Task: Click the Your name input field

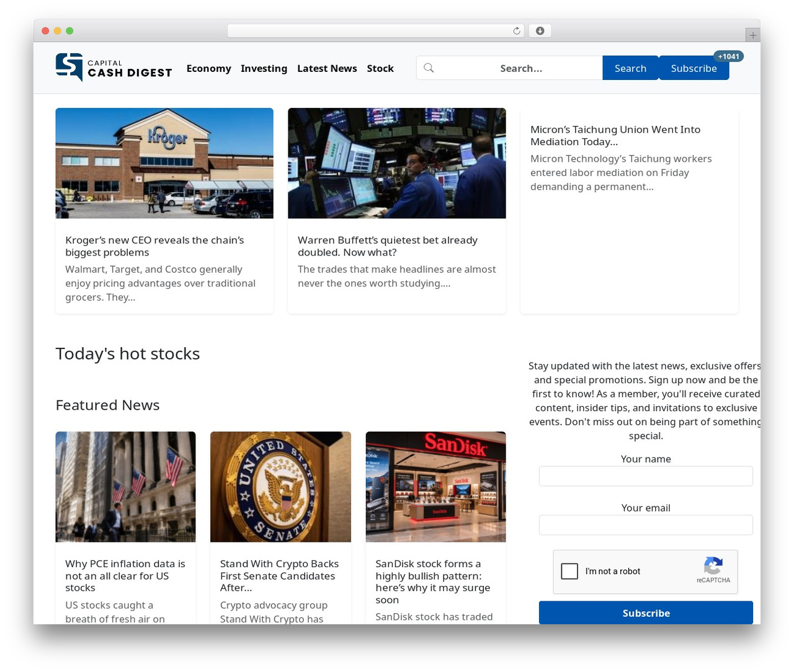Action: pos(646,476)
